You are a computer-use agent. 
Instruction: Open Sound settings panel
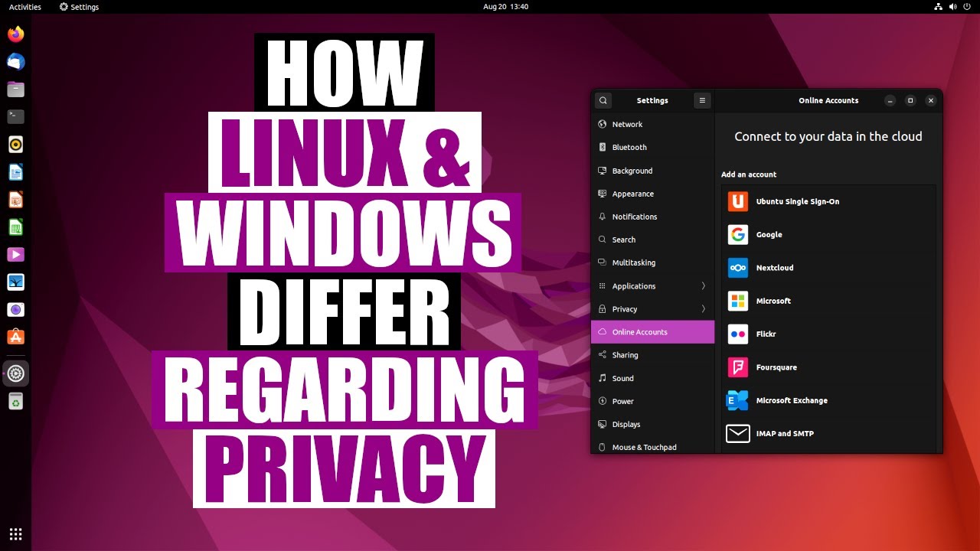pyautogui.click(x=652, y=378)
